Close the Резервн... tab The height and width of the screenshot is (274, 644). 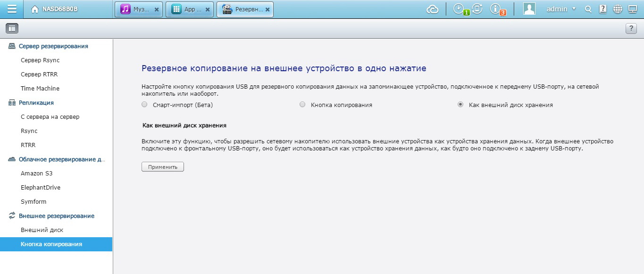[268, 9]
